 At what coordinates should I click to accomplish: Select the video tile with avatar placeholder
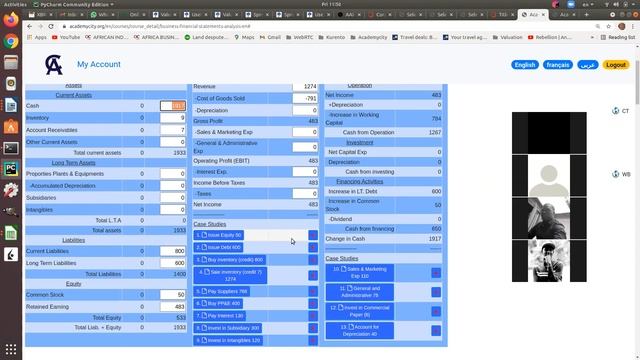click(549, 176)
